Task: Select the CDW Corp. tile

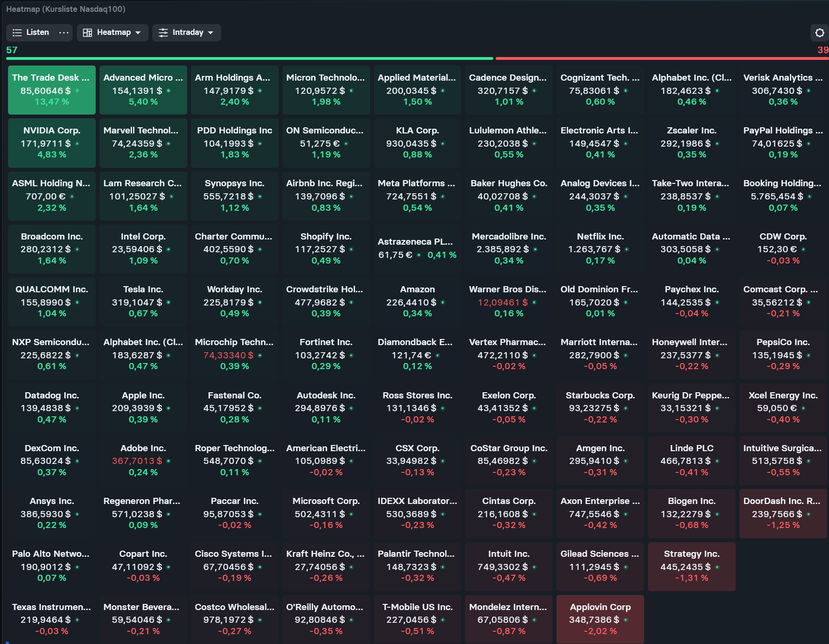Action: pyautogui.click(x=783, y=248)
